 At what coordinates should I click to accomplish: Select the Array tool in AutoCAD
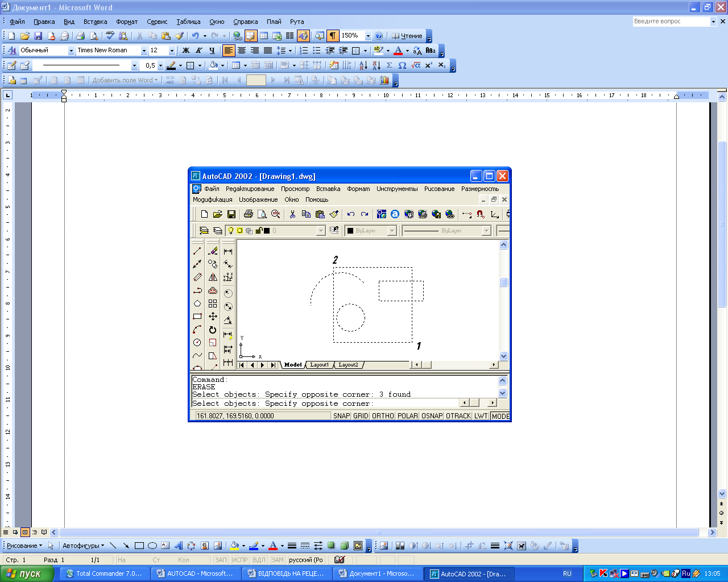pyautogui.click(x=213, y=304)
